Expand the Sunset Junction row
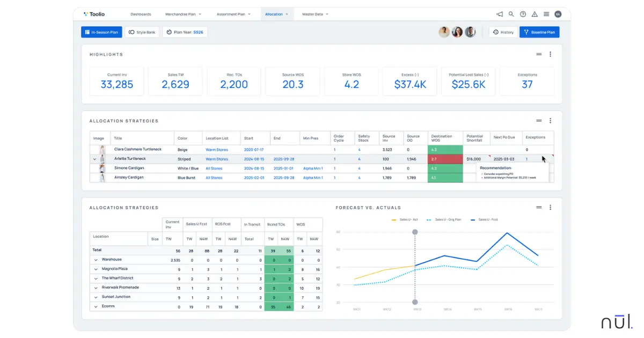The width and height of the screenshot is (644, 338). point(95,297)
